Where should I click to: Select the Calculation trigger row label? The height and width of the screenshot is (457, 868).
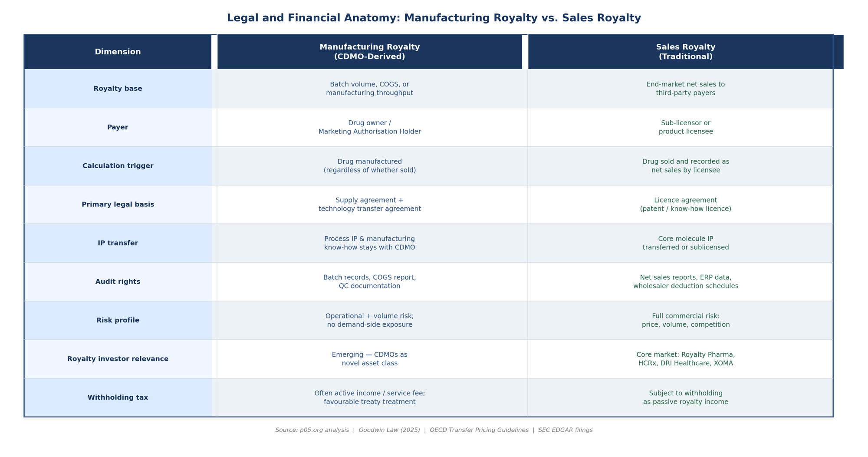(x=118, y=166)
